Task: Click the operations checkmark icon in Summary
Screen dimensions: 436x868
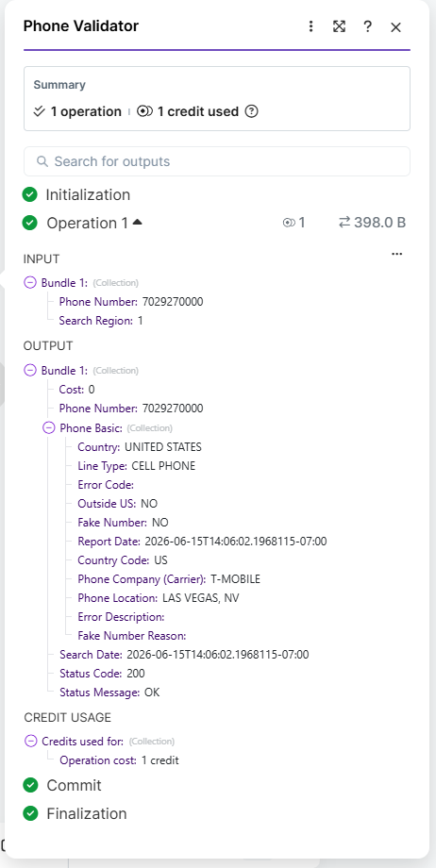Action: point(39,112)
